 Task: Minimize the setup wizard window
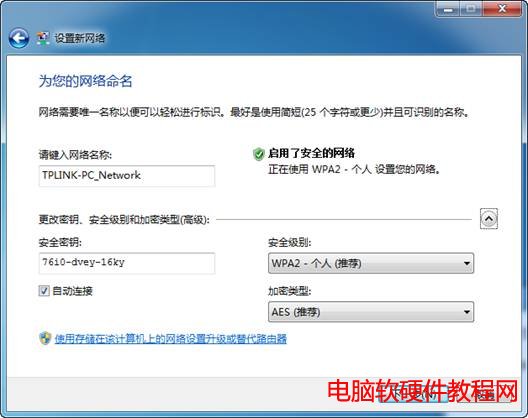tap(448, 9)
